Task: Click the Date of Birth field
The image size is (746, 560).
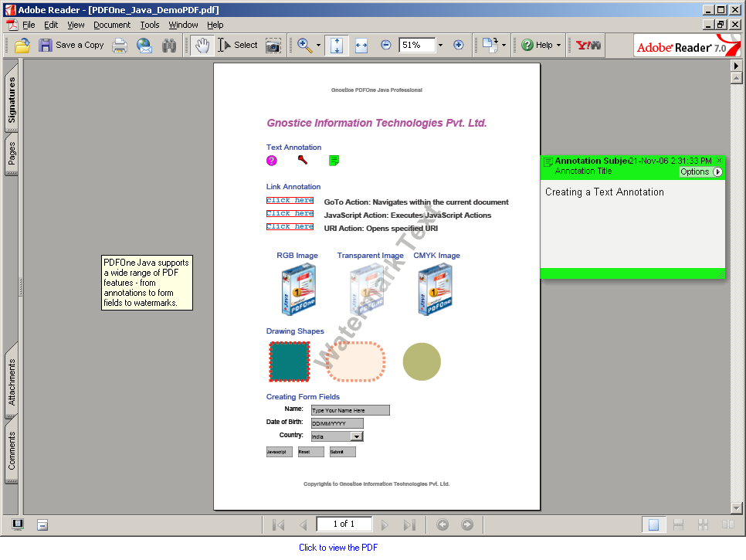Action: click(x=337, y=423)
